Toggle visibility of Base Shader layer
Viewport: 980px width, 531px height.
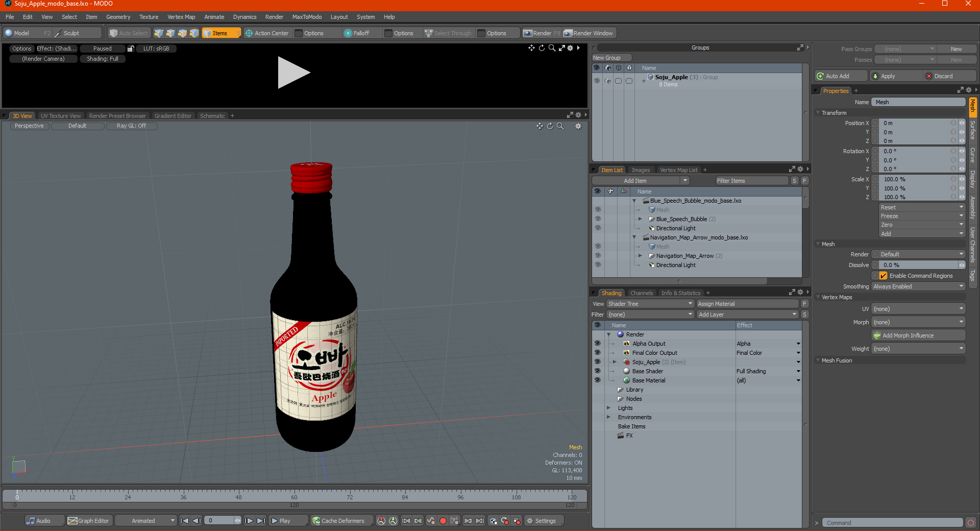597,371
